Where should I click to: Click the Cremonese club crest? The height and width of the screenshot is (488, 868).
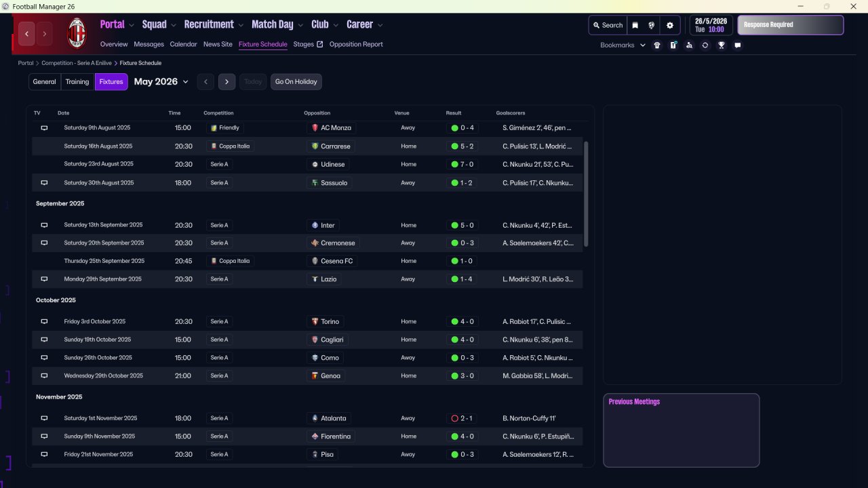[315, 243]
